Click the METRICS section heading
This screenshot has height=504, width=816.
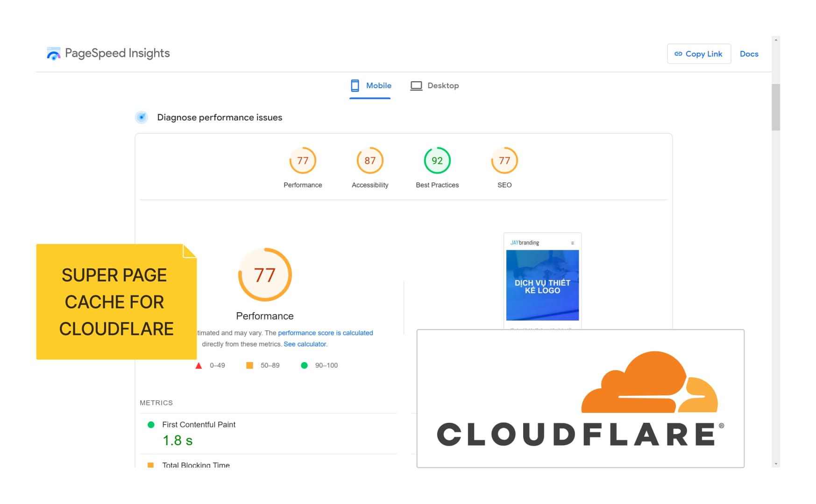click(x=156, y=403)
